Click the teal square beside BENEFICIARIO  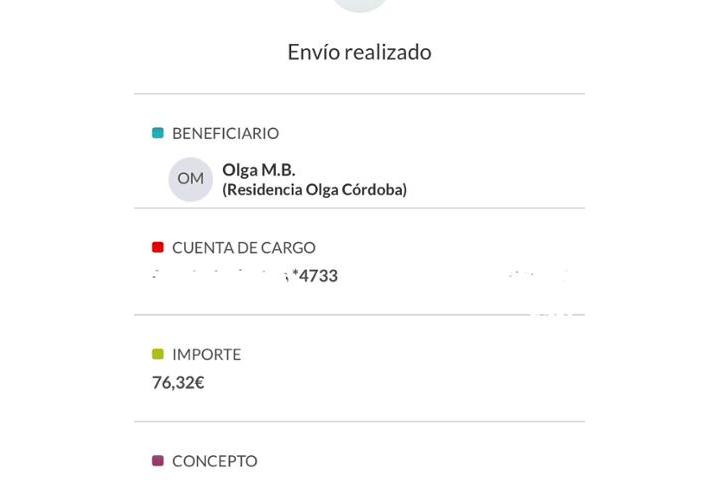coord(158,133)
